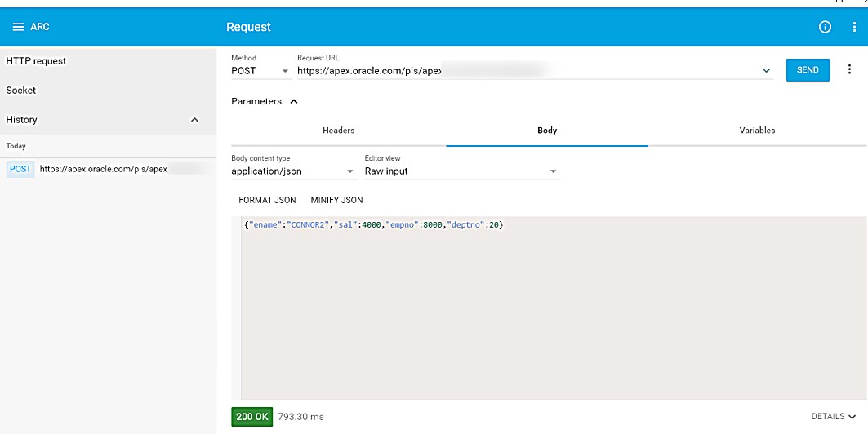This screenshot has width=868, height=434.
Task: Open the HTTP Method dropdown
Action: [260, 71]
